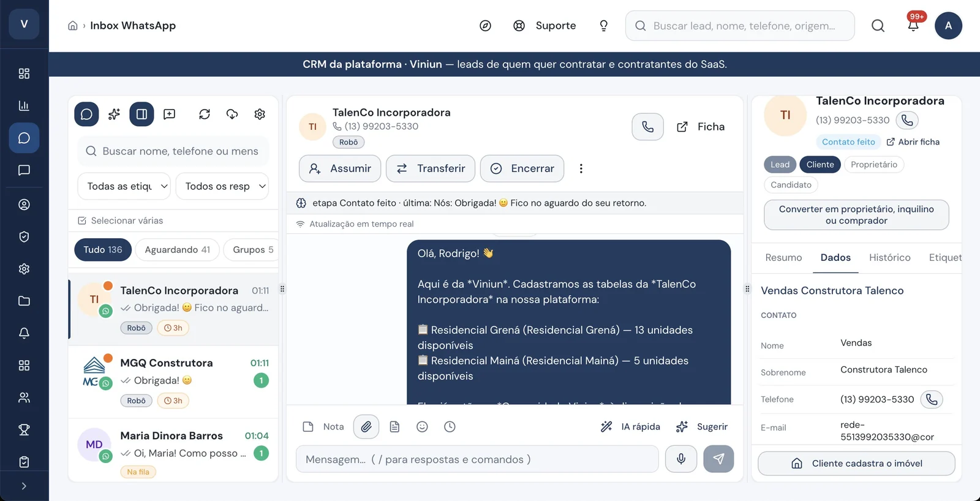The width and height of the screenshot is (980, 501).
Task: Call contact with phone button in chat header
Action: click(x=647, y=127)
